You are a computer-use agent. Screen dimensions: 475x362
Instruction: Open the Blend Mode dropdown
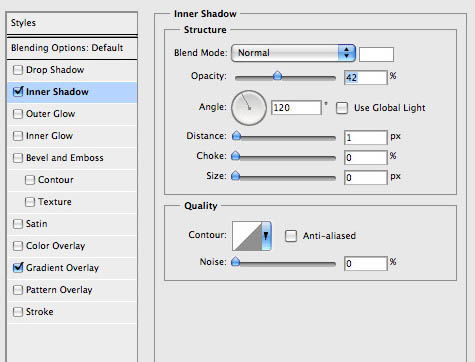point(293,53)
